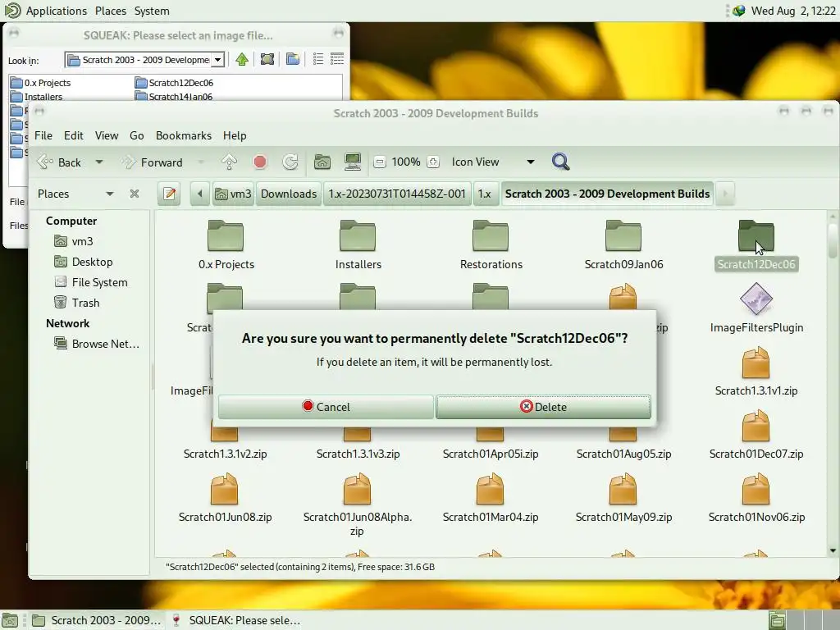Open the Go menu
The width and height of the screenshot is (840, 630).
137,135
